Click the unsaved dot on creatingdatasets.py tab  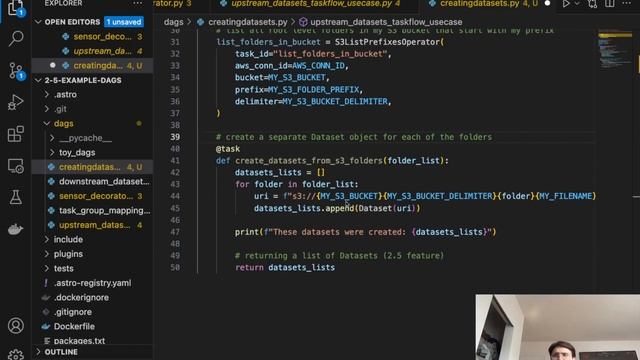point(547,4)
